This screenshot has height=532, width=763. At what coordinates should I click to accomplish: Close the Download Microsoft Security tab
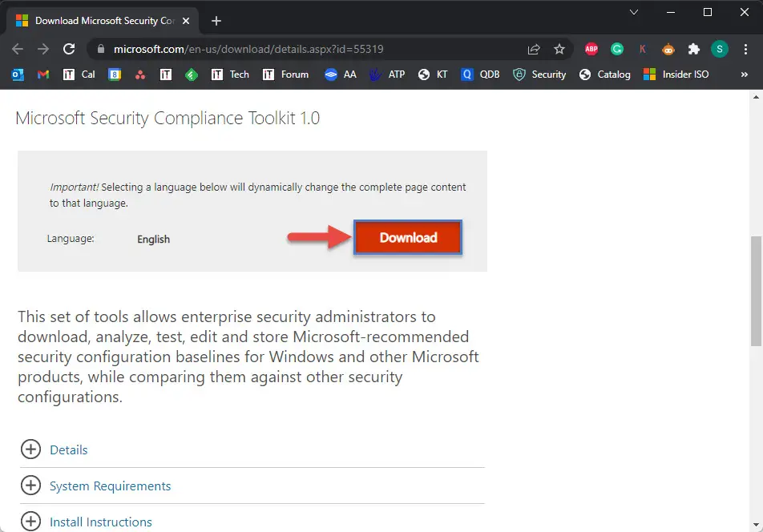tap(186, 21)
